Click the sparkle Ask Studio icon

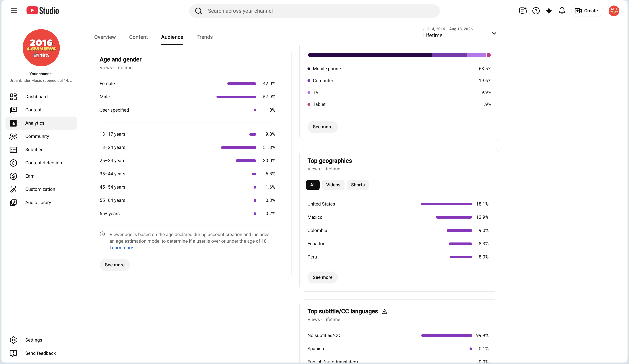pyautogui.click(x=549, y=11)
